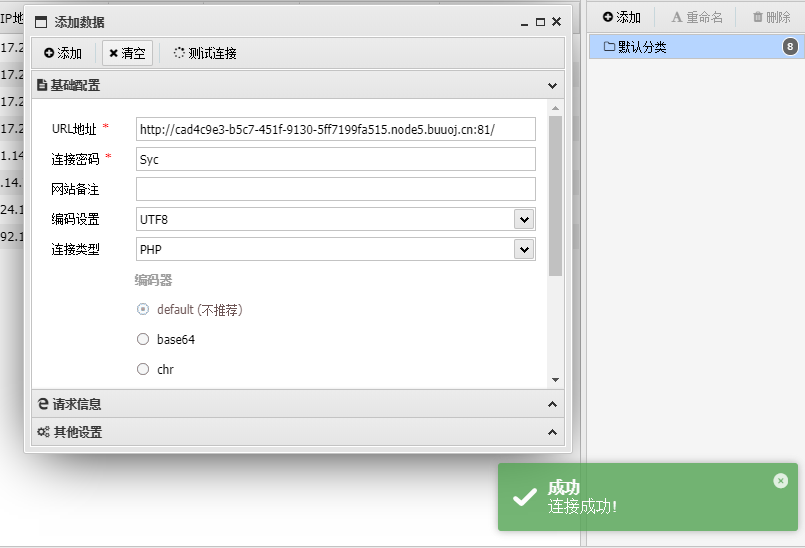The width and height of the screenshot is (805, 548).
Task: Open the 编码设置 UTF8 dropdown
Action: coord(524,219)
